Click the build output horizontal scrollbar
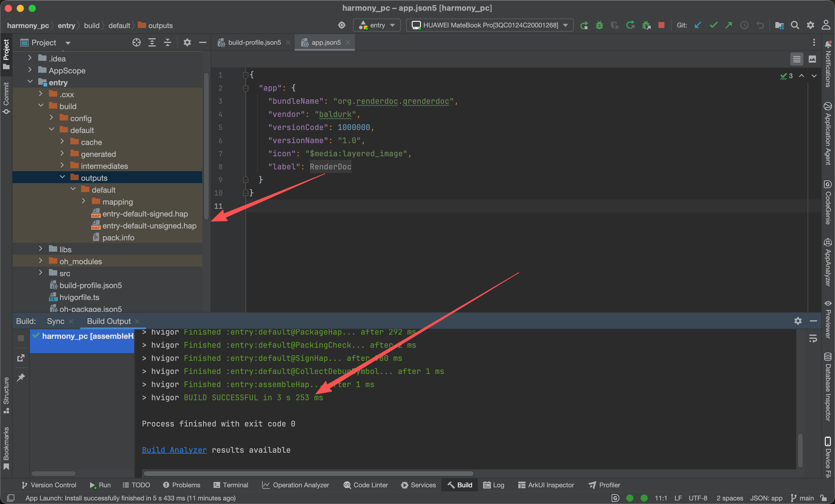Image resolution: width=835 pixels, height=504 pixels. pyautogui.click(x=308, y=473)
